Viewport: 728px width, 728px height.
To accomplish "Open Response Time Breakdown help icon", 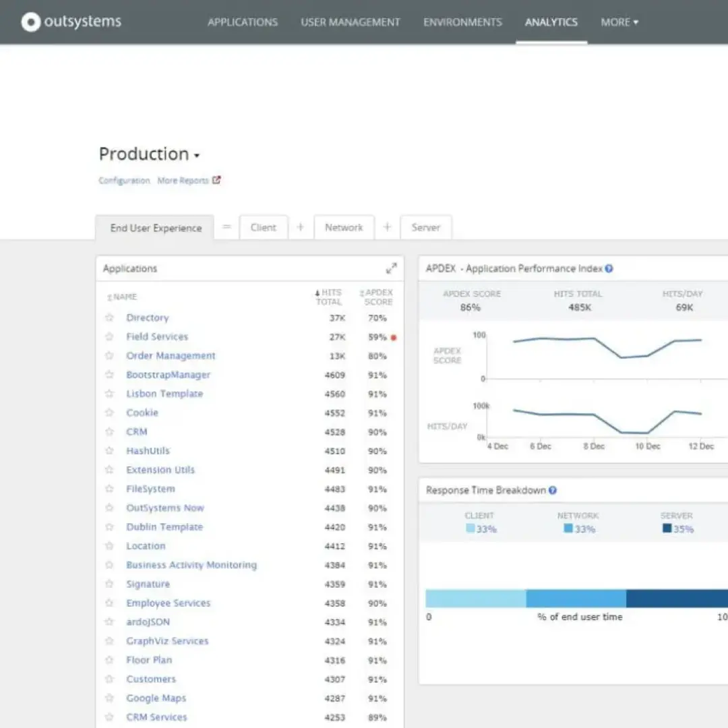I will point(552,490).
